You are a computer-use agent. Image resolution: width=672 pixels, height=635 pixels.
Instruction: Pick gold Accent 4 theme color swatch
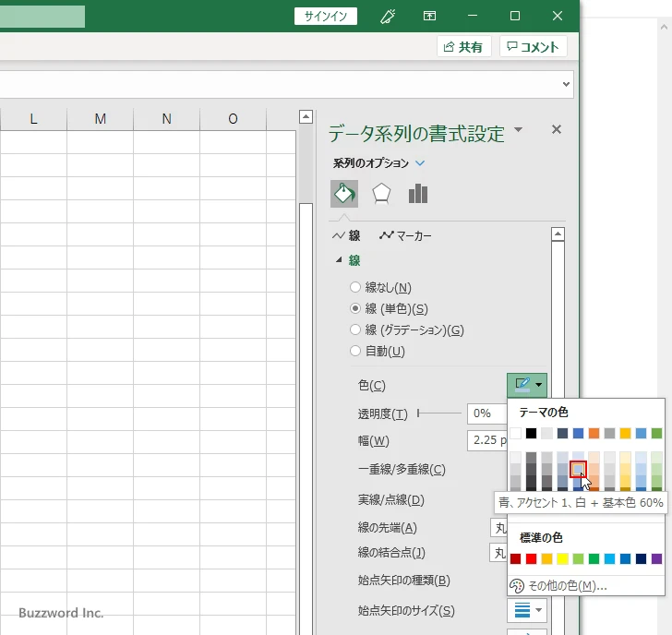coord(625,433)
